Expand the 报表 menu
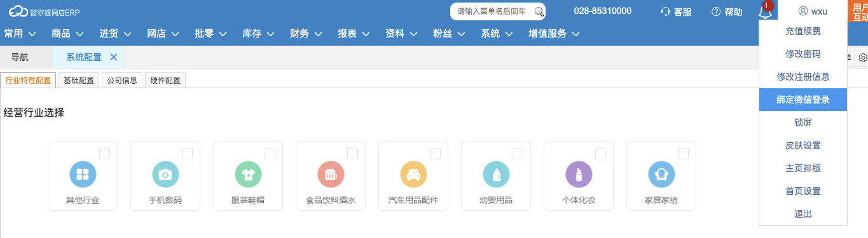The image size is (868, 238). [354, 34]
